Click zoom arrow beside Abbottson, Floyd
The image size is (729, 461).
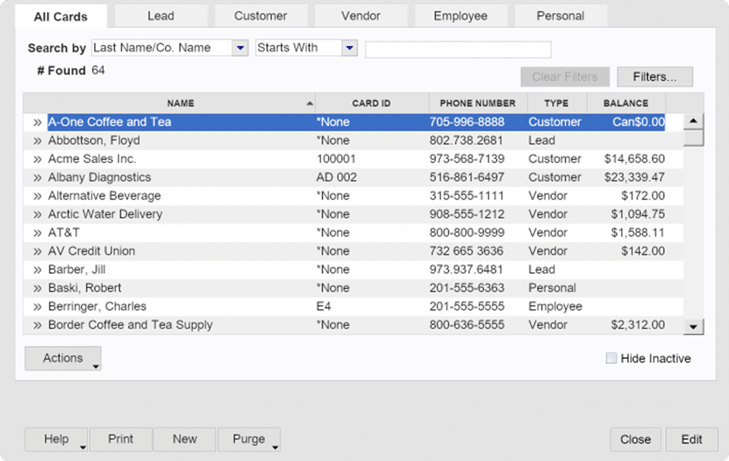(37, 141)
